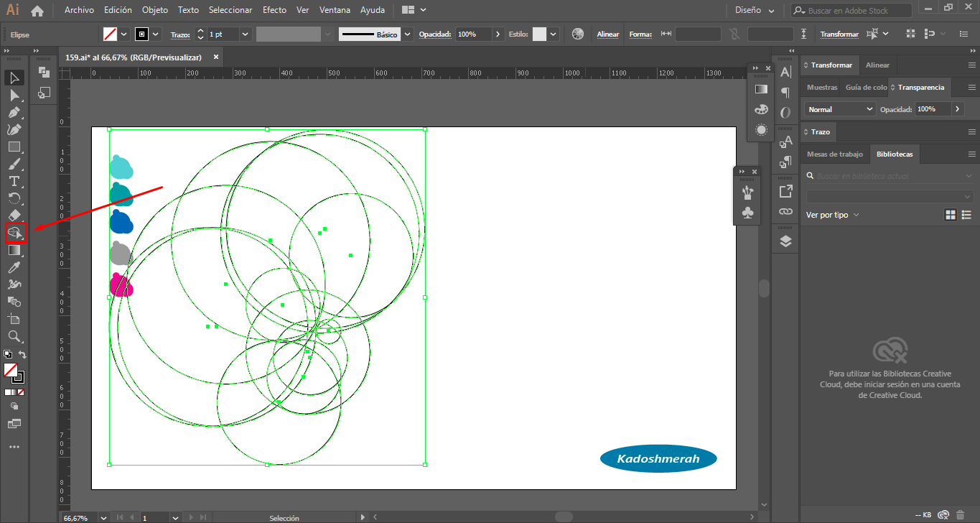Select the Artboard tool
Image resolution: width=980 pixels, height=523 pixels.
pyautogui.click(x=14, y=319)
